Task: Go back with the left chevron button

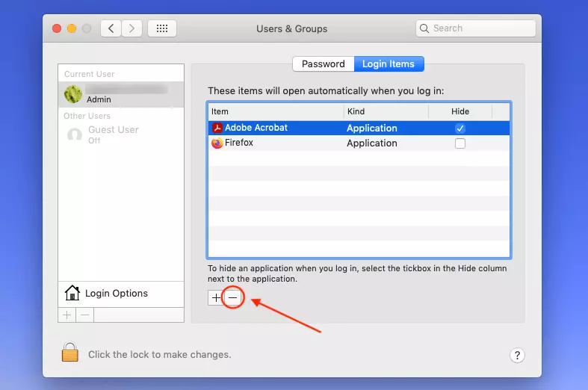Action: [111, 28]
